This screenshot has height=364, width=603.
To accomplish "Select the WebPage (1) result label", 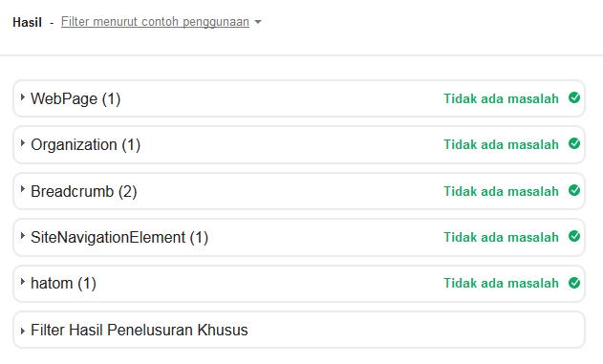I will [x=75, y=99].
